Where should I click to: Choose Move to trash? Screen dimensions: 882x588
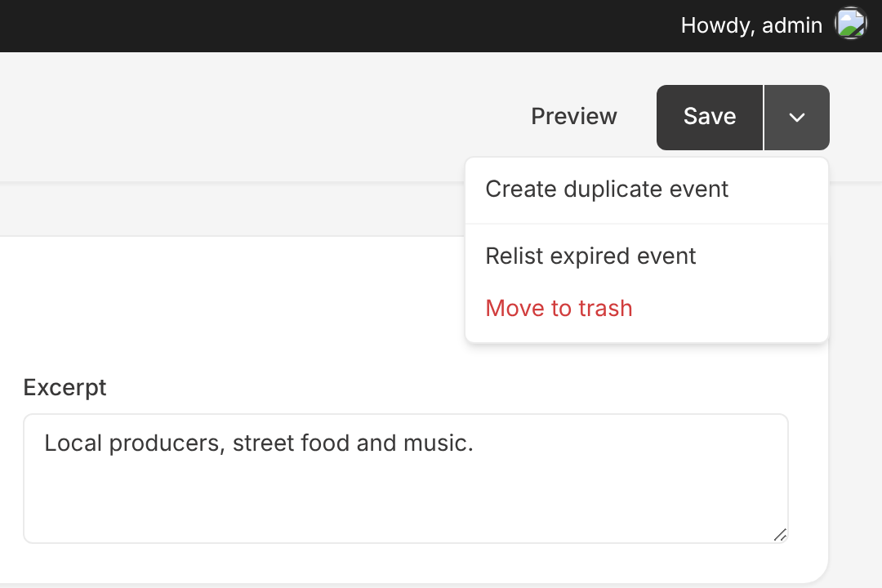(x=646, y=309)
